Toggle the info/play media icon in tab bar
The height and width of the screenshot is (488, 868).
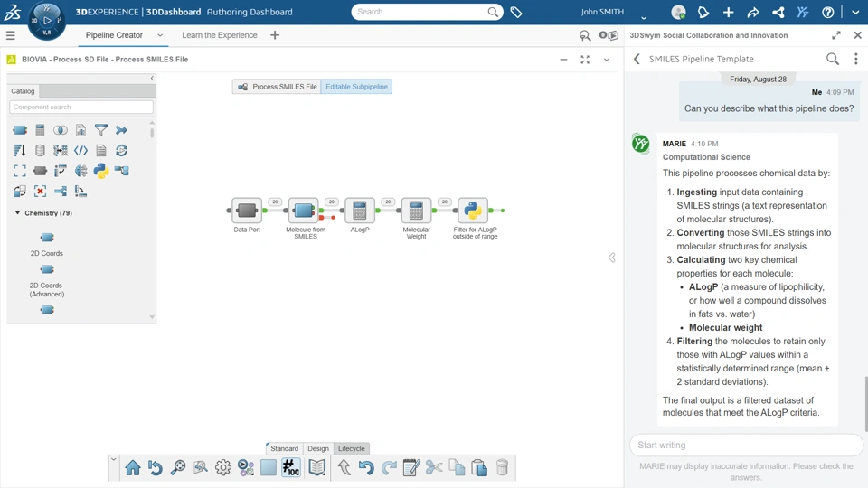(x=609, y=35)
